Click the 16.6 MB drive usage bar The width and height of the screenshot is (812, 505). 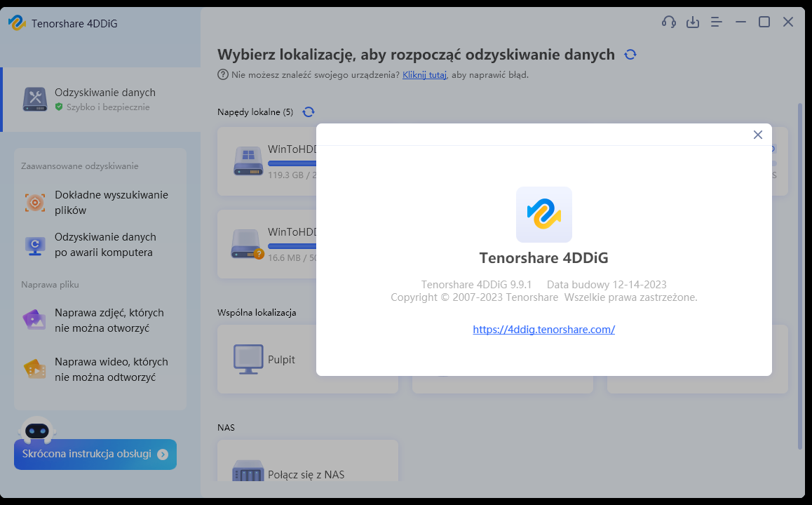292,246
